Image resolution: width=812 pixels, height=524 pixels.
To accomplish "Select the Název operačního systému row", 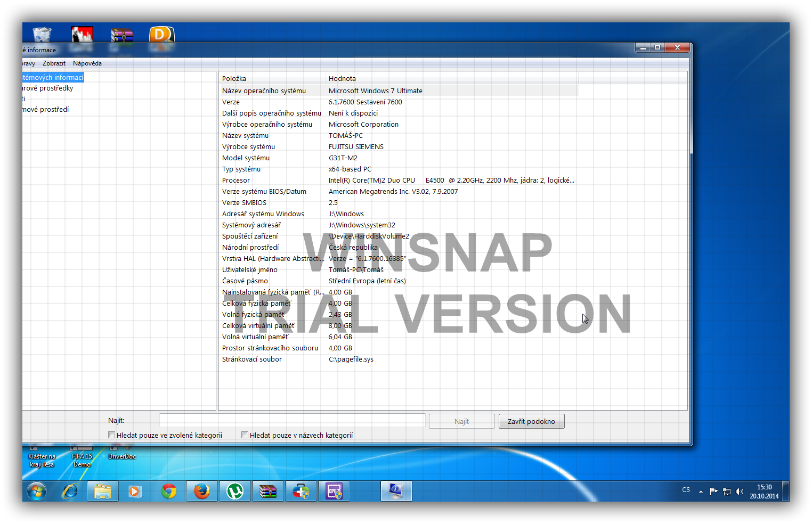I will tap(399, 91).
